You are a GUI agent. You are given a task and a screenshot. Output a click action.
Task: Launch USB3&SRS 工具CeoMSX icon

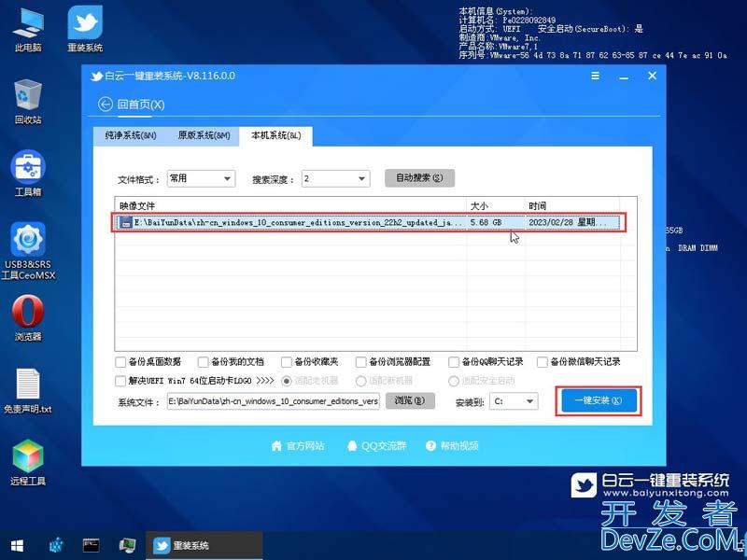[28, 250]
